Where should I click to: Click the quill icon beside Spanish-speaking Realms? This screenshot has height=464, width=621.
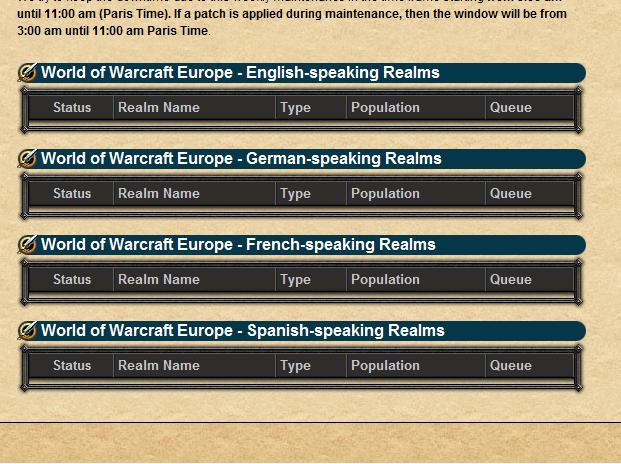(27, 331)
